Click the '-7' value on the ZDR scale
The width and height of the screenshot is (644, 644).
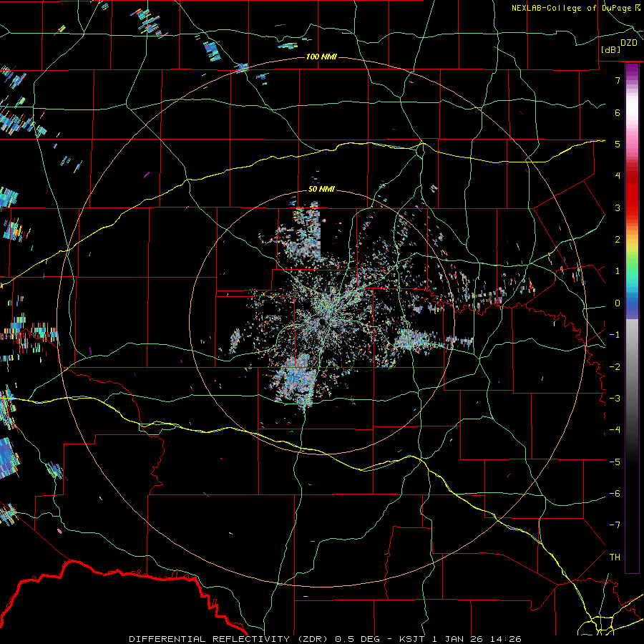(615, 525)
